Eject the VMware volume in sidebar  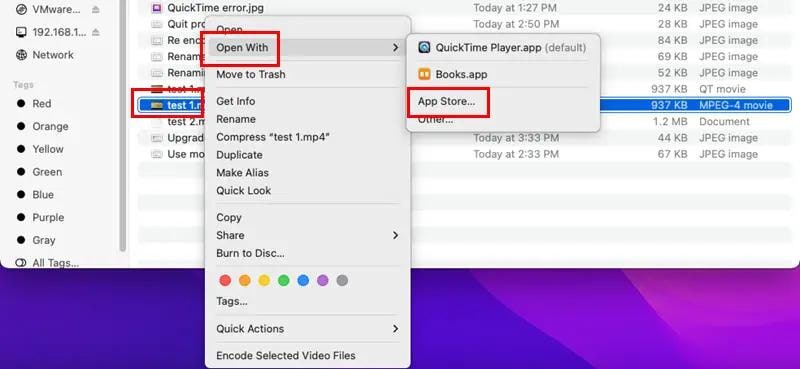point(96,9)
